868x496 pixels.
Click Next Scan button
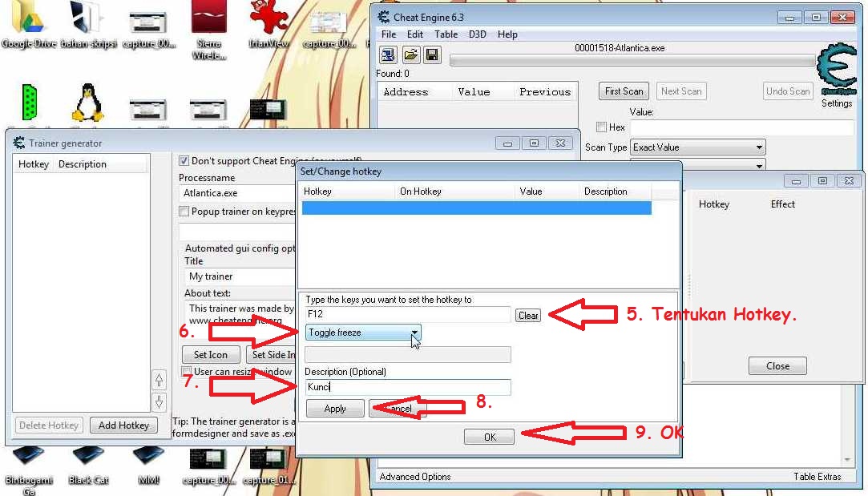click(x=681, y=91)
